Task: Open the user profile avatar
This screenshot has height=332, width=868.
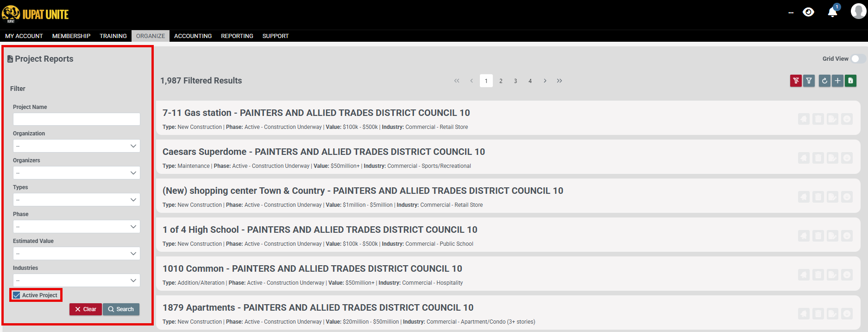Action: 858,11
